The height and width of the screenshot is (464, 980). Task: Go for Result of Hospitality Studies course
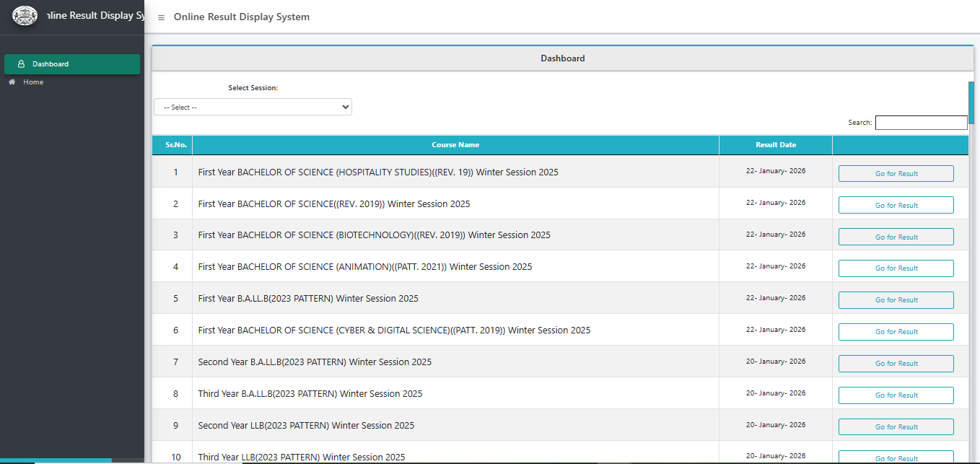pos(896,173)
